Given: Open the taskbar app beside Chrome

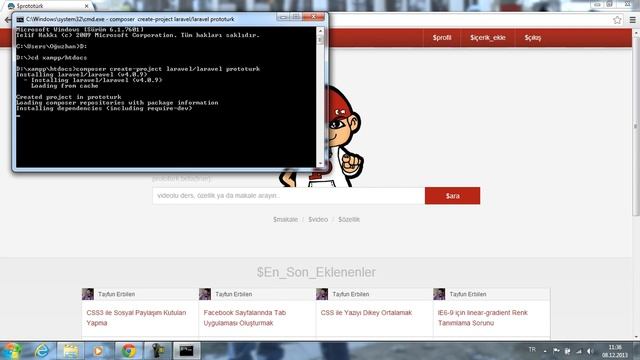Looking at the screenshot, I should tap(158, 351).
